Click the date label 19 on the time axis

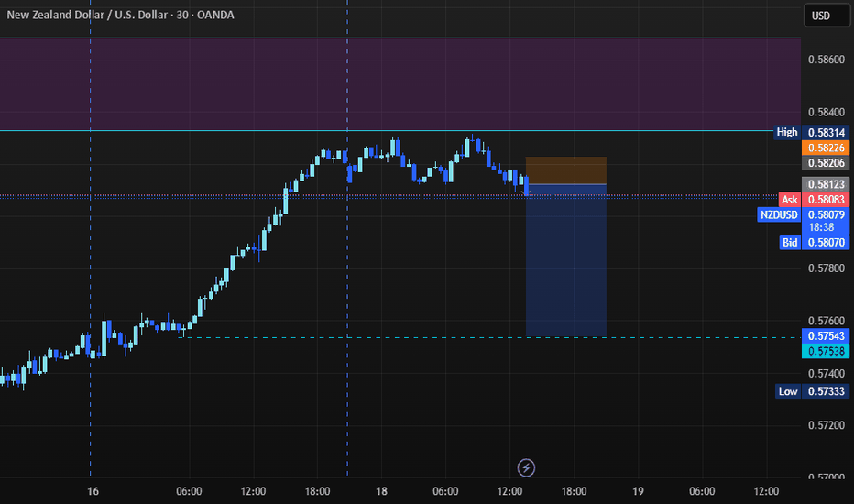(x=638, y=491)
